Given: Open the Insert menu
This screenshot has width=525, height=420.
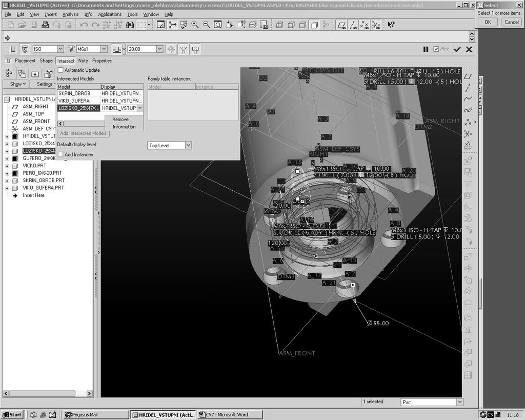Looking at the screenshot, I should pos(51,14).
